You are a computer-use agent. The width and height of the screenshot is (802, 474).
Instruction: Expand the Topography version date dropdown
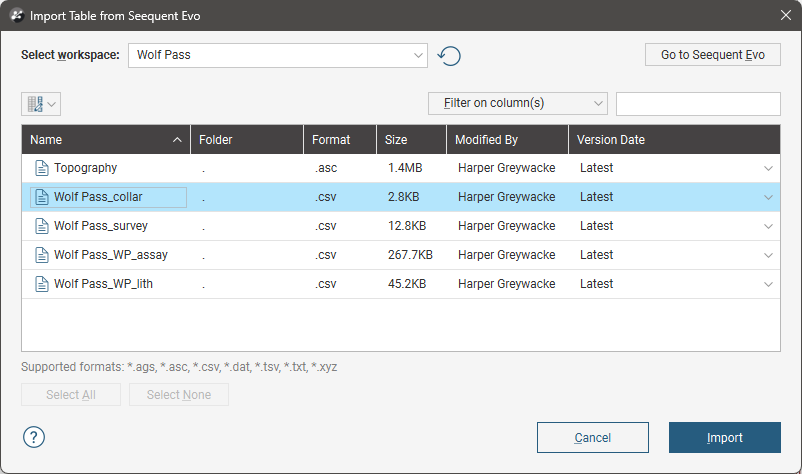[768, 169]
